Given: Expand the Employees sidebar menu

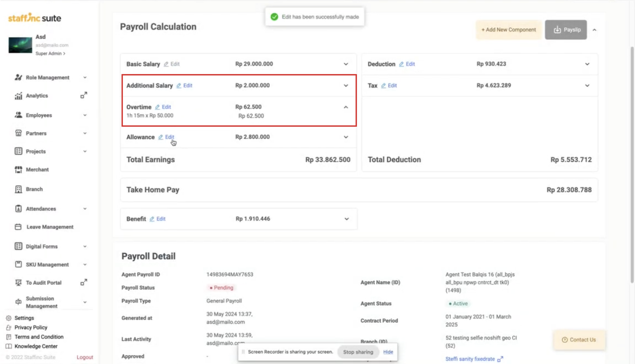Looking at the screenshot, I should click(85, 115).
